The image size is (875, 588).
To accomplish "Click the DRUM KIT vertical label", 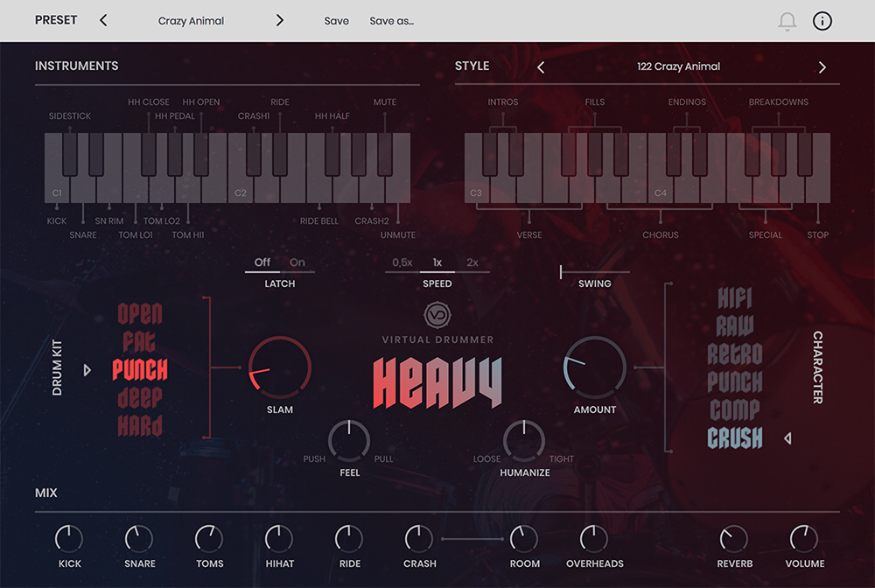I will tap(57, 367).
